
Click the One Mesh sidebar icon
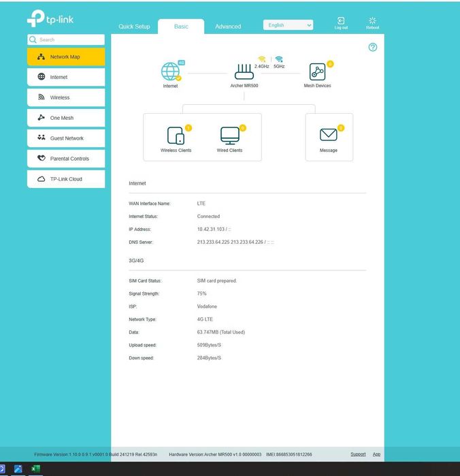point(42,117)
